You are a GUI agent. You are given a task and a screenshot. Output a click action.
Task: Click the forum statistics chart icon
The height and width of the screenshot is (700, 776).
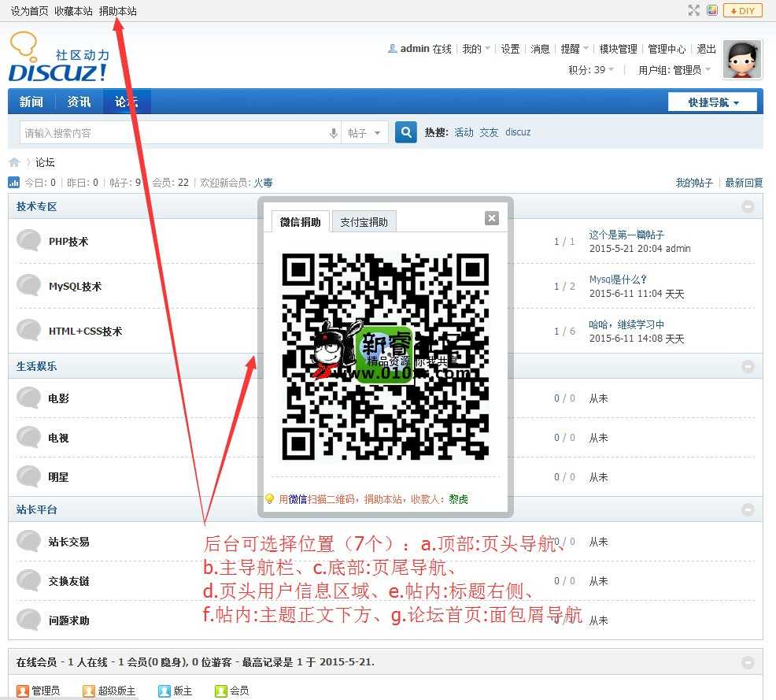13,183
